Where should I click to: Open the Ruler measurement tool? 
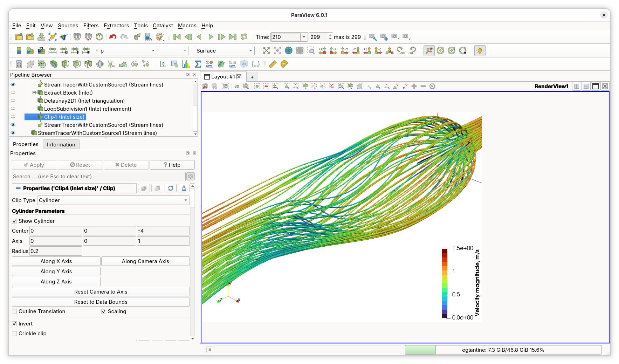273,64
